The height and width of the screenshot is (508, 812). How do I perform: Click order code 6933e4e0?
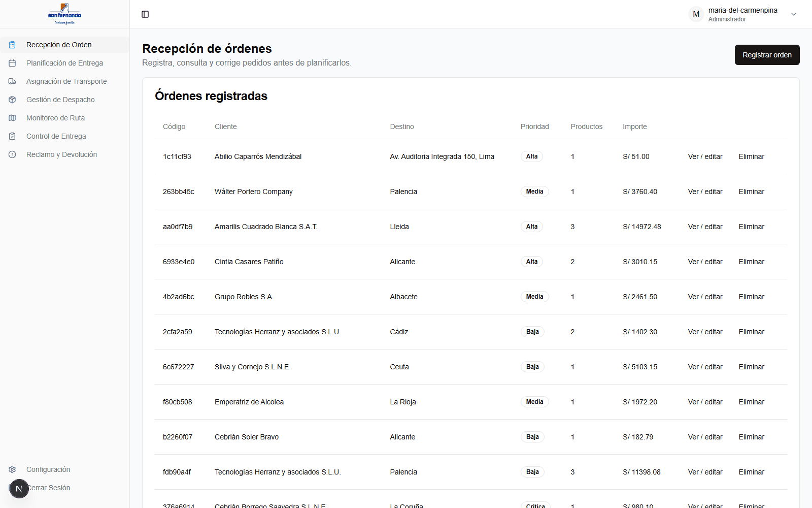(179, 262)
